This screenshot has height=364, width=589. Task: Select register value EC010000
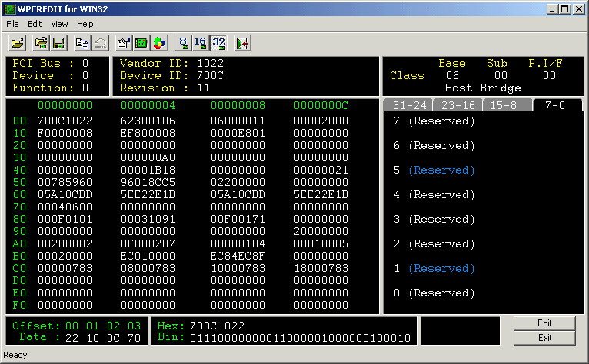tap(148, 256)
